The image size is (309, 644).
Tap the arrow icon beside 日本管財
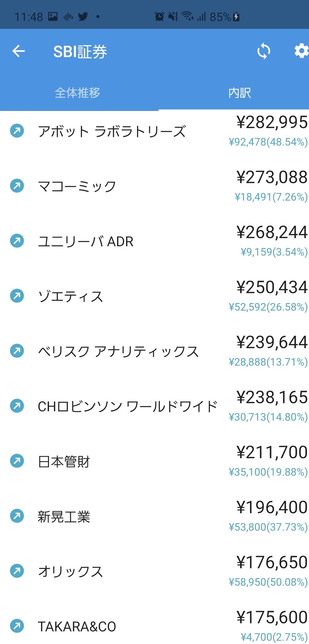point(17,461)
